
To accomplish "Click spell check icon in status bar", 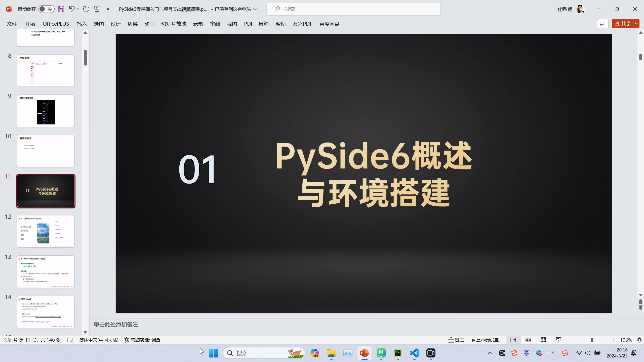I will [x=70, y=340].
